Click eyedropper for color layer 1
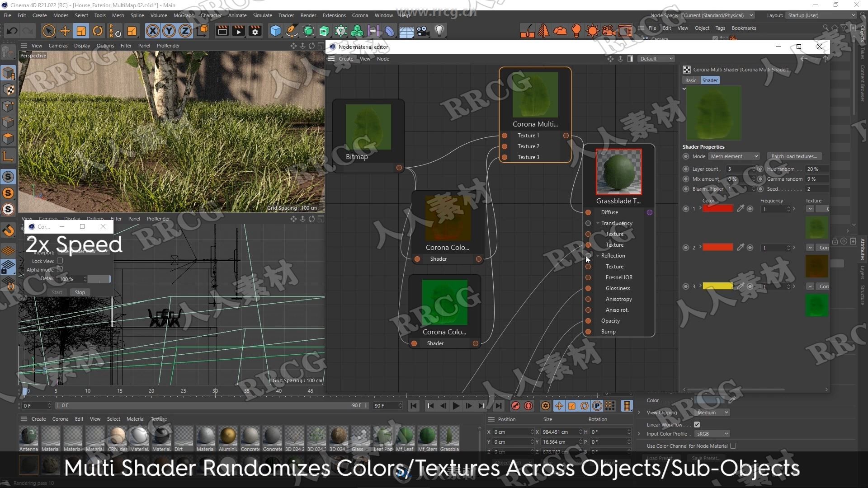 [x=741, y=208]
